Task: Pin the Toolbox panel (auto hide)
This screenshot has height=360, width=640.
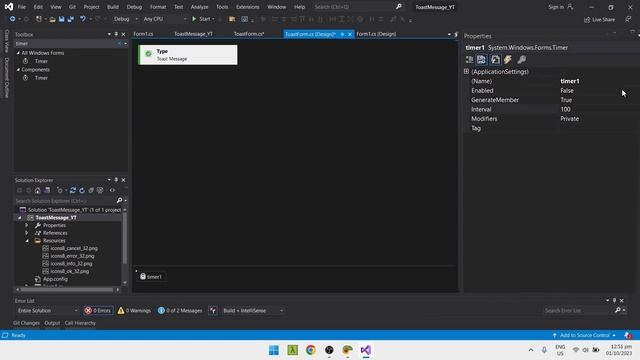Action: point(116,34)
